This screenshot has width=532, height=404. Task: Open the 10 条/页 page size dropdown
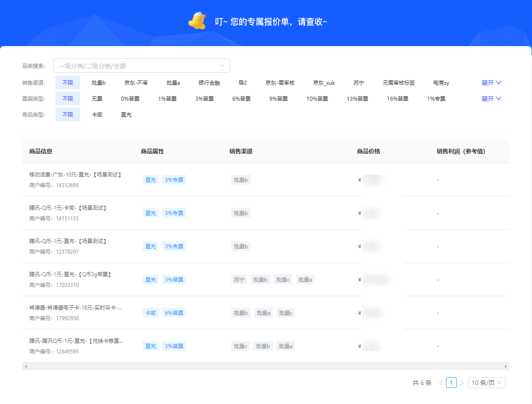[x=487, y=383]
